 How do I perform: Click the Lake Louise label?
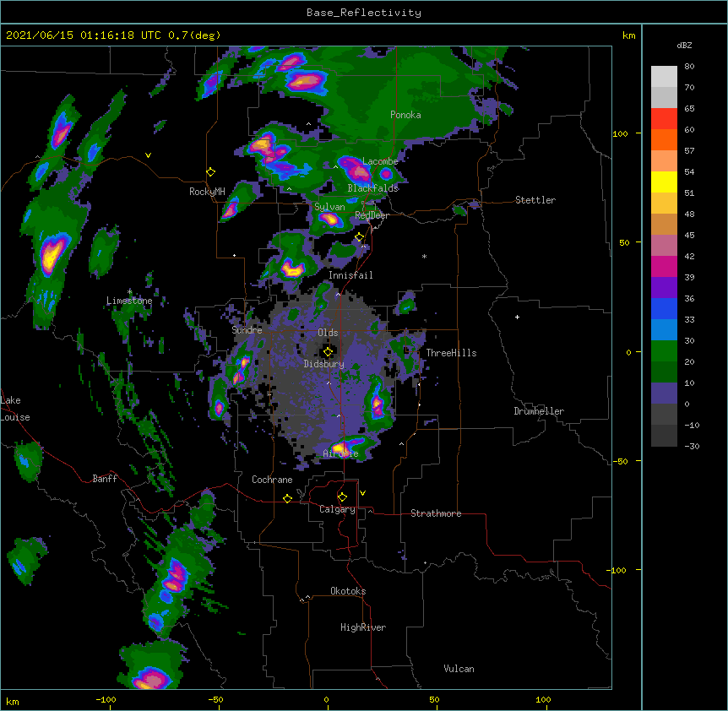click(15, 409)
